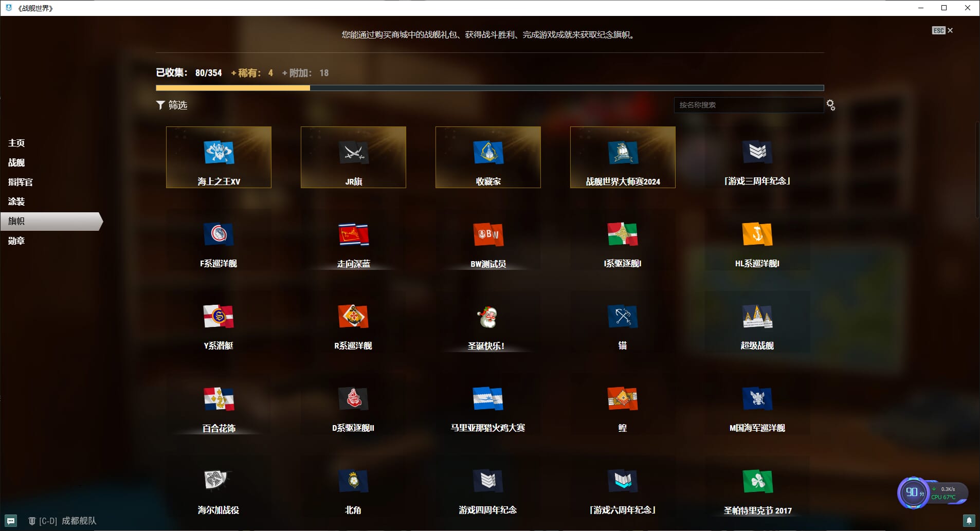
Task: Choose the 锚 anchor flag
Action: (622, 318)
